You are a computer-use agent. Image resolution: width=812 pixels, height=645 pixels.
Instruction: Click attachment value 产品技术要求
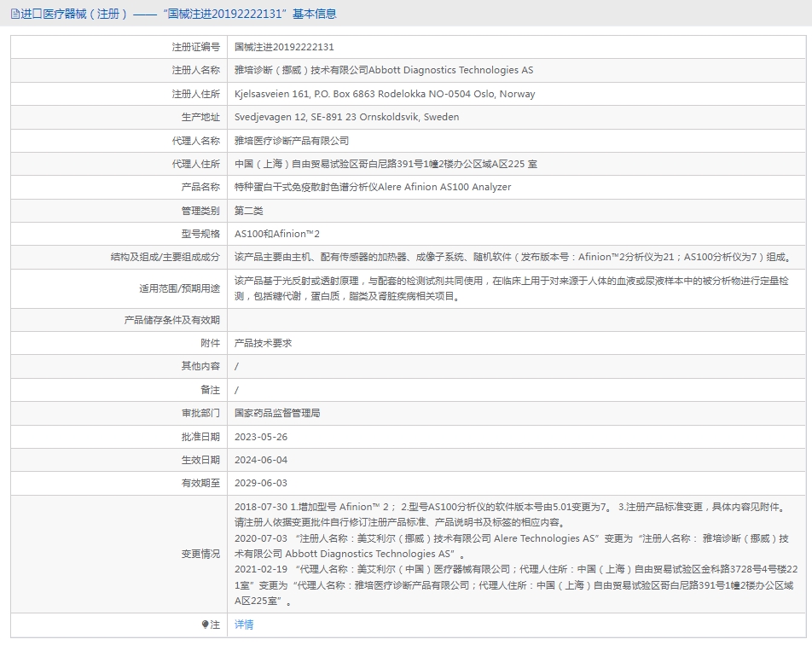coord(263,343)
